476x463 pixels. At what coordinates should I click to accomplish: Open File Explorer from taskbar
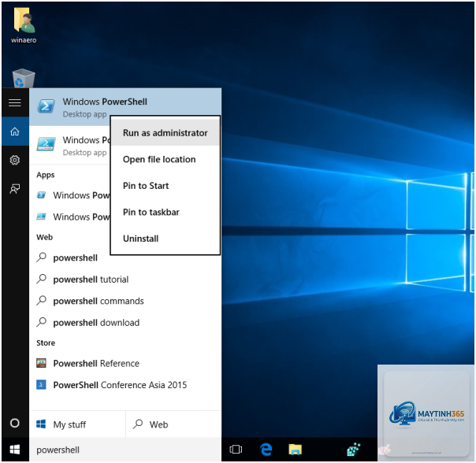pyautogui.click(x=295, y=450)
